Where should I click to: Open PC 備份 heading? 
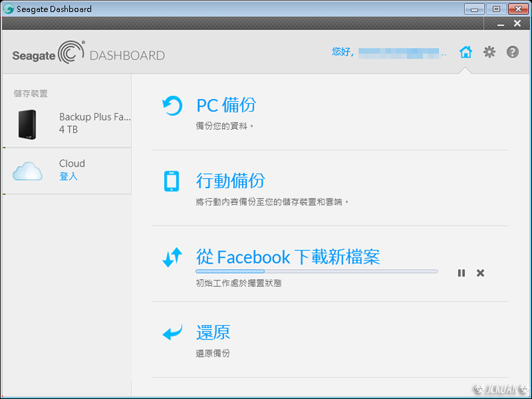(x=226, y=105)
